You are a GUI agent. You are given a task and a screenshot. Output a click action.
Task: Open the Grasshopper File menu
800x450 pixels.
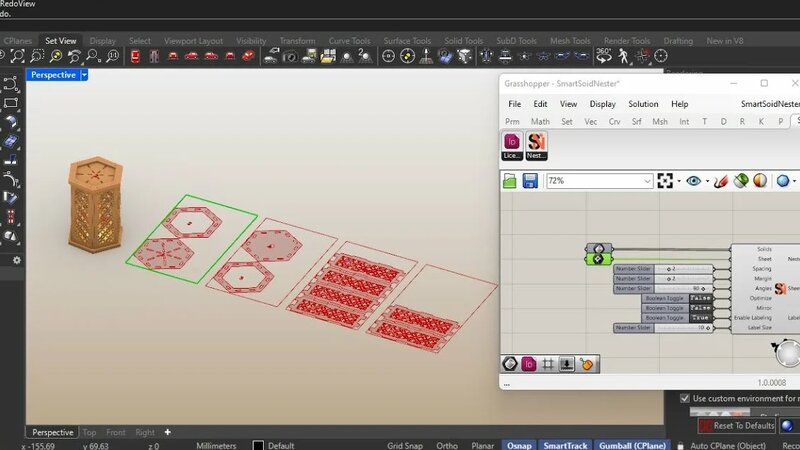coord(514,104)
